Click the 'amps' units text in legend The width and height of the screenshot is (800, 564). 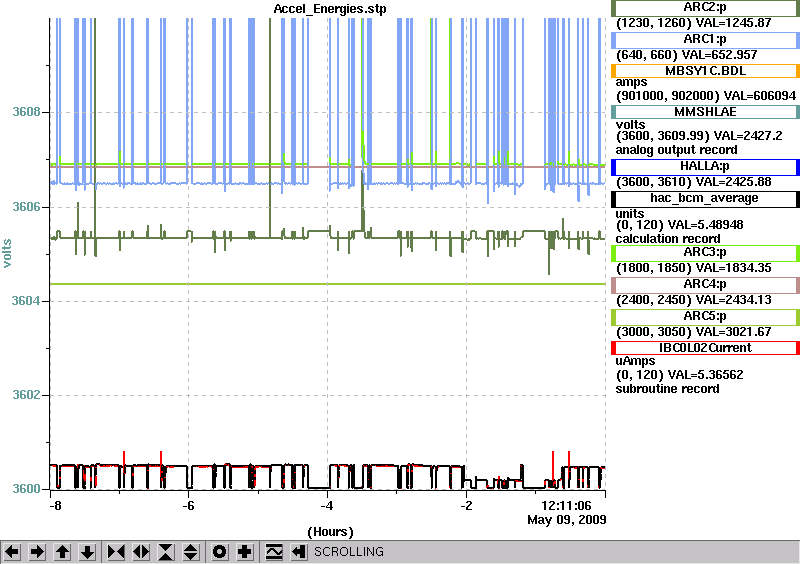631,83
